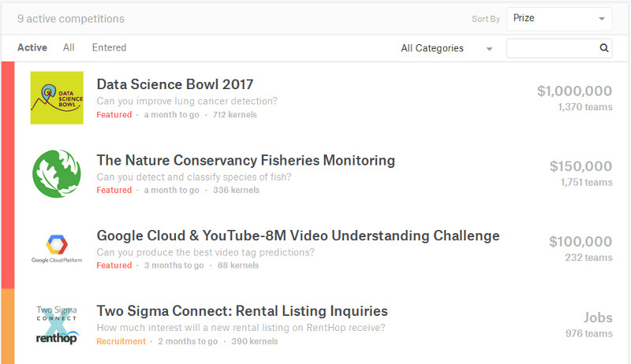The image size is (631, 364).
Task: Switch to the All competitions tab
Action: (69, 47)
